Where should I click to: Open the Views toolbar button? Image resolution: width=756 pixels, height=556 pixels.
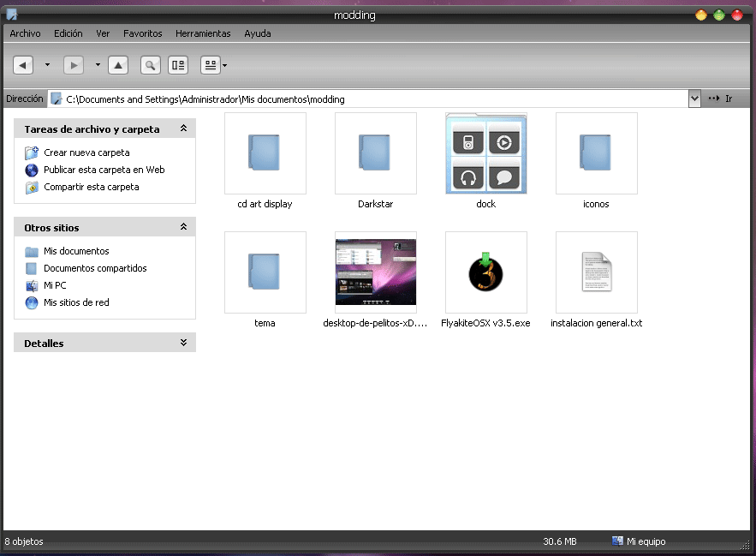pyautogui.click(x=211, y=65)
